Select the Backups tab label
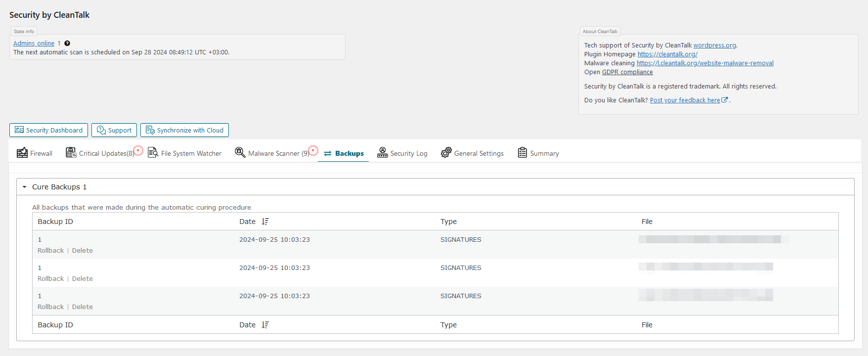Screen dimensions: 868x356 tap(349, 153)
